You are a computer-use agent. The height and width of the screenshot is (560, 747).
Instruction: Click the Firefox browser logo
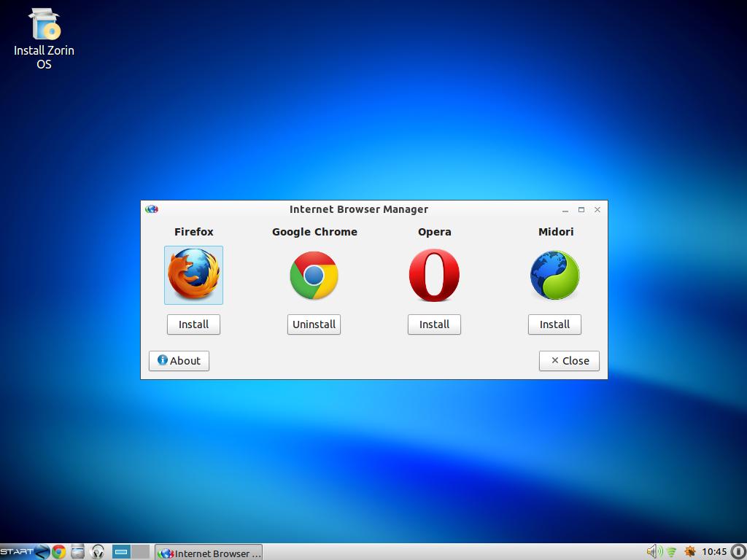pyautogui.click(x=193, y=275)
